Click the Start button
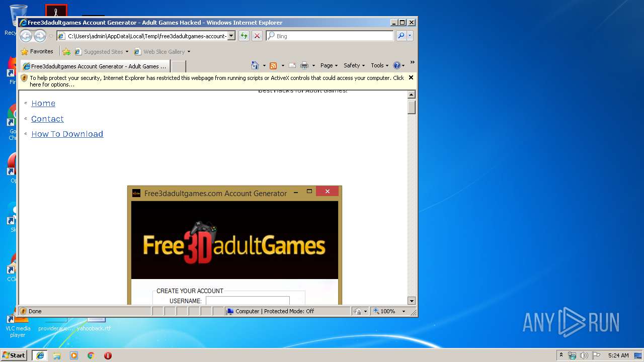The image size is (644, 362). coord(14,355)
